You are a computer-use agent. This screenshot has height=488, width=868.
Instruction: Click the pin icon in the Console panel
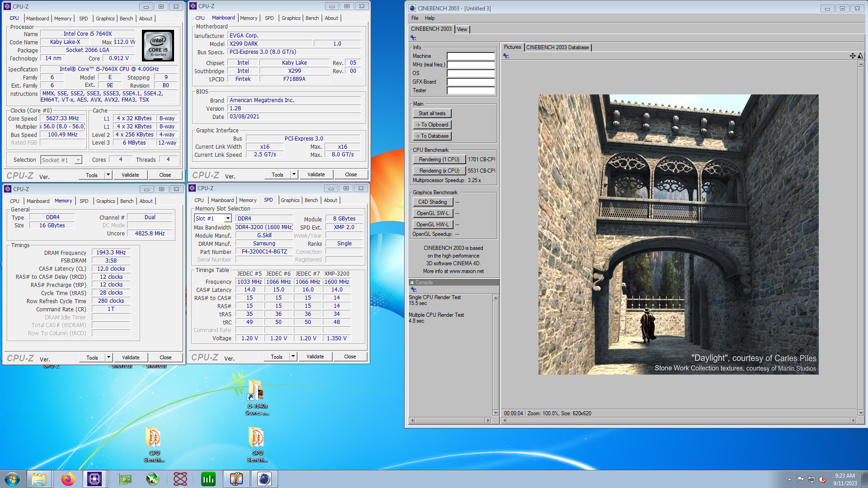(413, 290)
